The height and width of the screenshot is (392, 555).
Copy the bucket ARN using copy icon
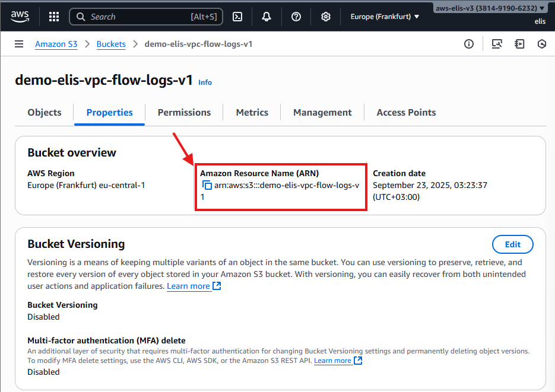point(207,186)
